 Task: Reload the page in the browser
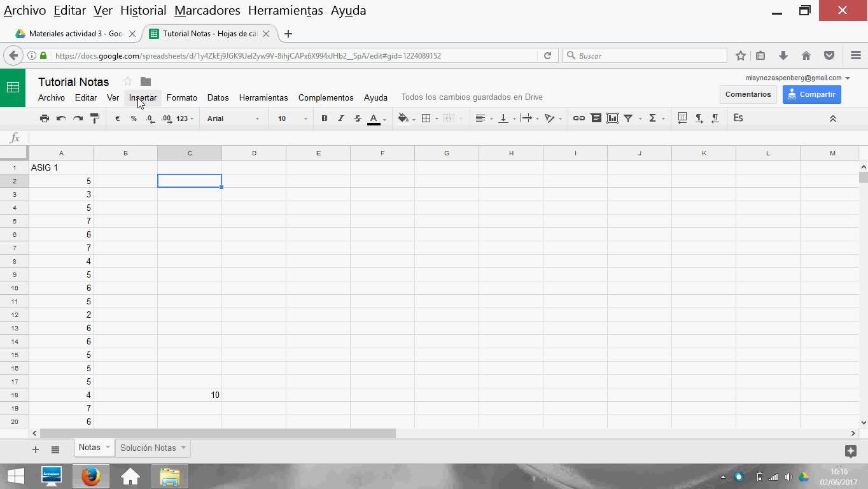(x=547, y=55)
